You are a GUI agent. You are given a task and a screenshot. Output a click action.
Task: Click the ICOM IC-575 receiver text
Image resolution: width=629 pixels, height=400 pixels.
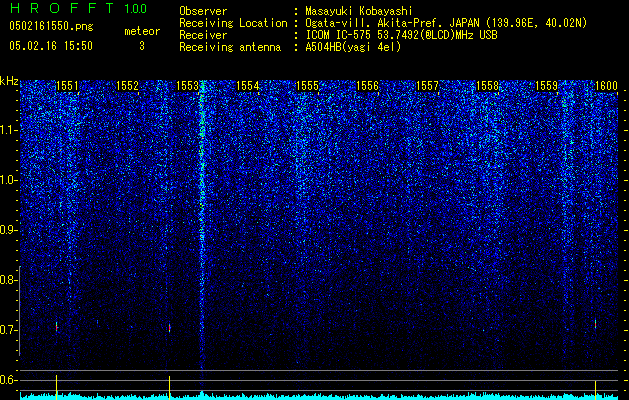pyautogui.click(x=401, y=35)
